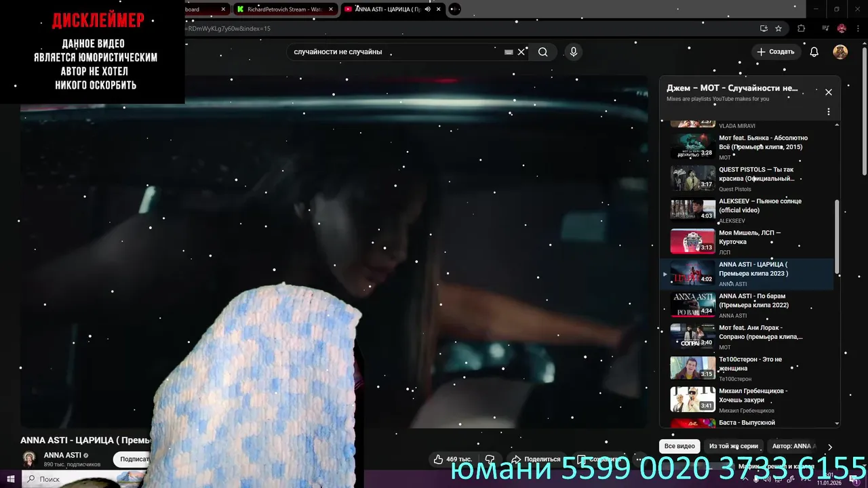Open the mix playlist three-dot menu

click(828, 112)
